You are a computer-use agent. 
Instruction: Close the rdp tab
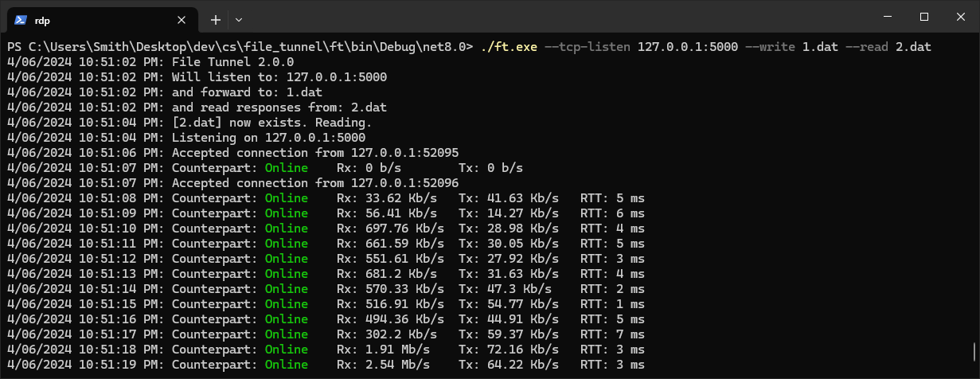[181, 19]
